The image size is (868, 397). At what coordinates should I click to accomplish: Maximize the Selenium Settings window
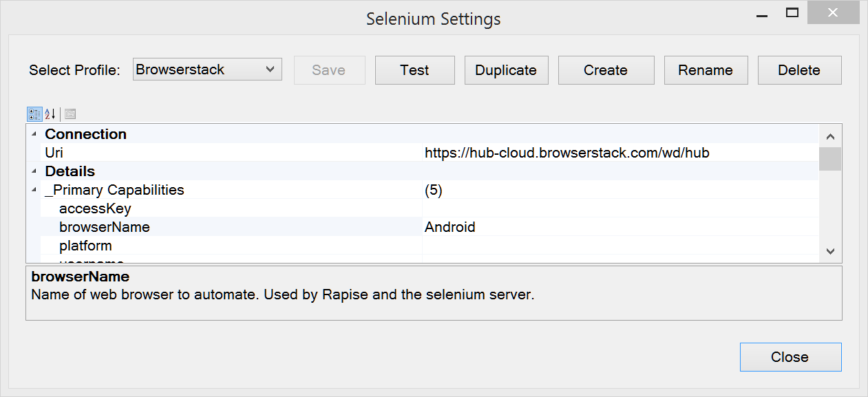coord(792,13)
